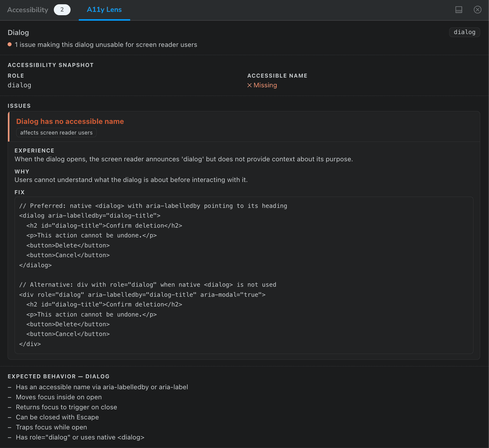Click the '<div role="dialog"' code line
This screenshot has height=448, width=489.
pyautogui.click(x=142, y=295)
